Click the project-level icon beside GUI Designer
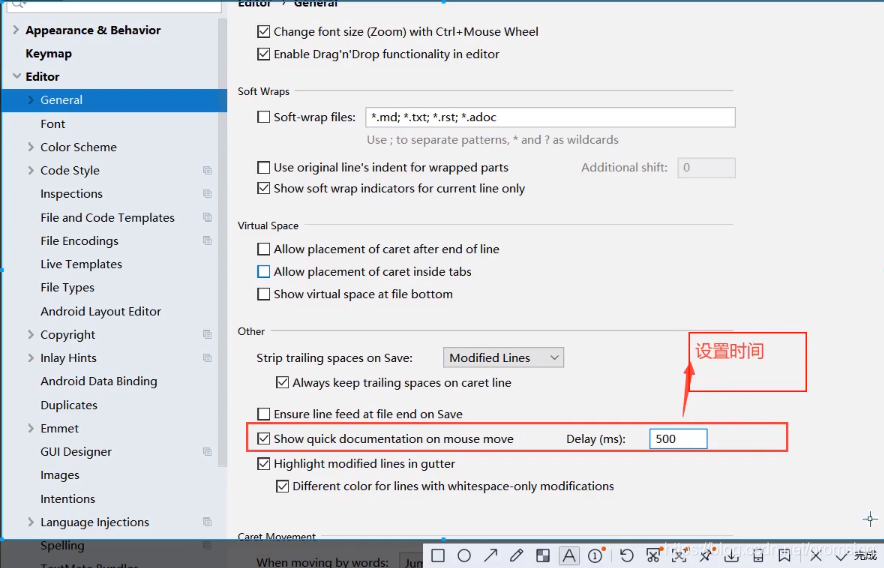 pyautogui.click(x=207, y=452)
